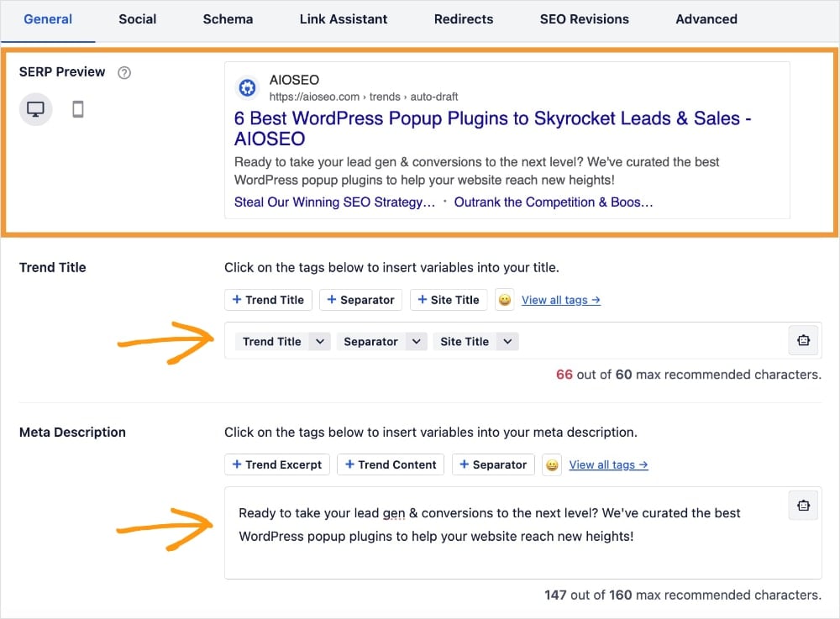
Task: Insert the Trend Excerpt tag
Action: pyautogui.click(x=276, y=464)
